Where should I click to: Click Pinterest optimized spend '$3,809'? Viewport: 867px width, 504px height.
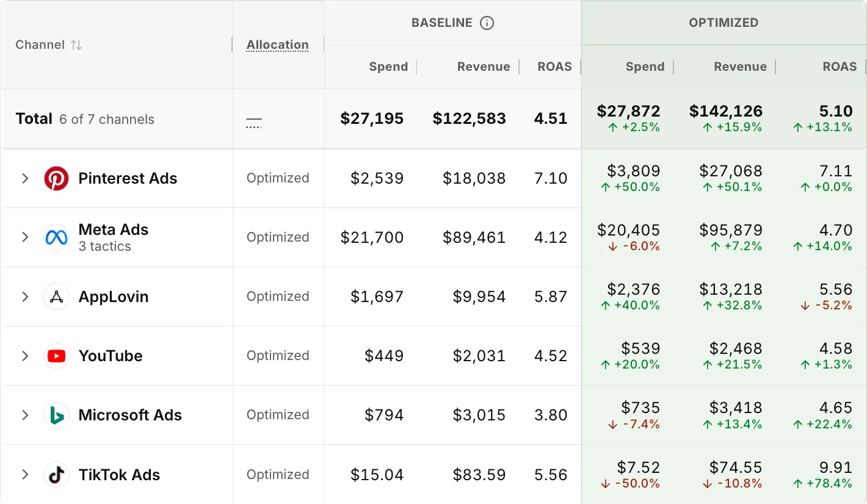[x=634, y=171]
